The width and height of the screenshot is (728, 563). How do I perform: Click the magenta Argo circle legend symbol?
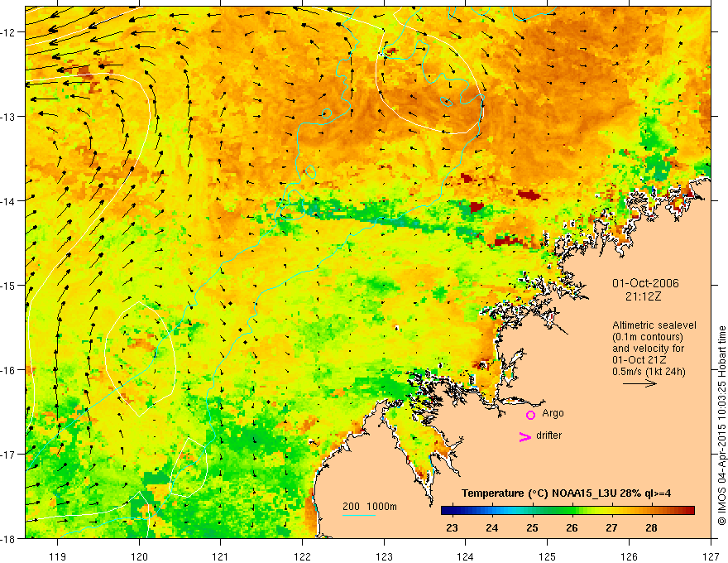tap(530, 415)
